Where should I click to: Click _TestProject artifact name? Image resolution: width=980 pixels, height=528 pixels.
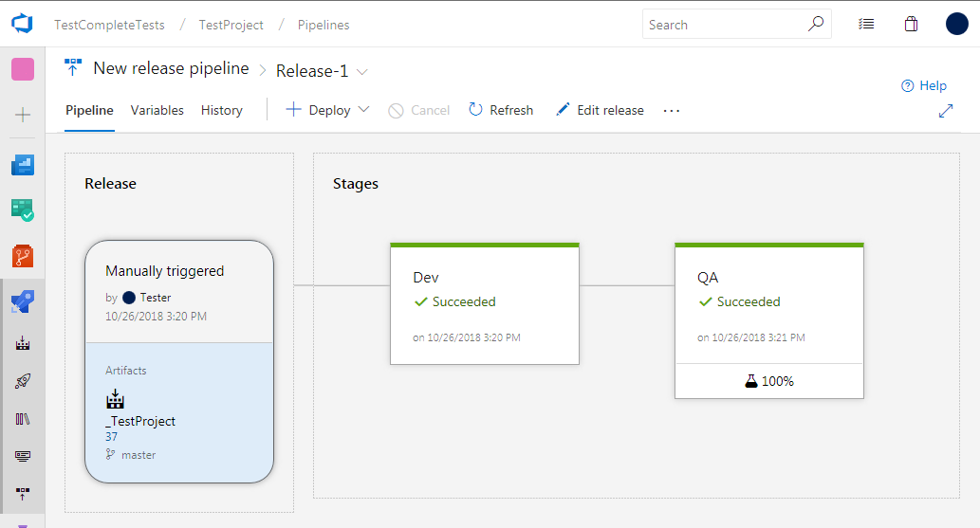point(140,421)
